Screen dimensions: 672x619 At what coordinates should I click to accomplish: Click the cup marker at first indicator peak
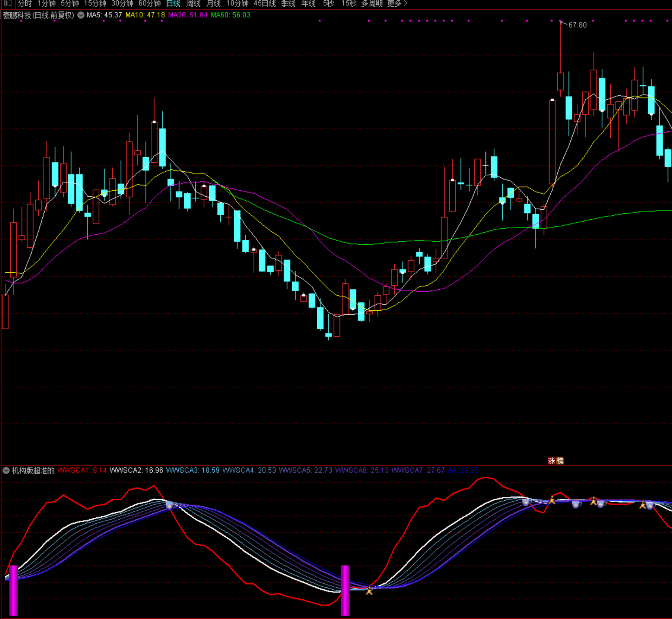pos(170,506)
